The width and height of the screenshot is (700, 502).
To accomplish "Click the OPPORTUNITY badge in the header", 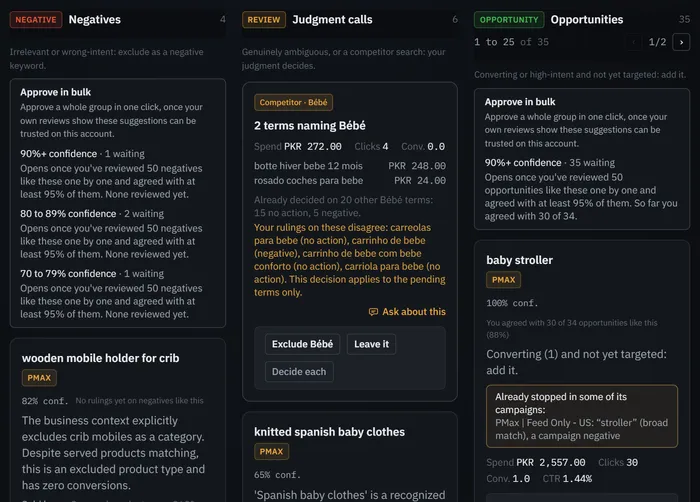I will (509, 20).
